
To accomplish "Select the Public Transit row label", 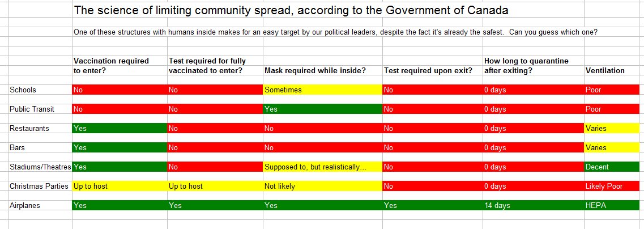I will click(40, 109).
